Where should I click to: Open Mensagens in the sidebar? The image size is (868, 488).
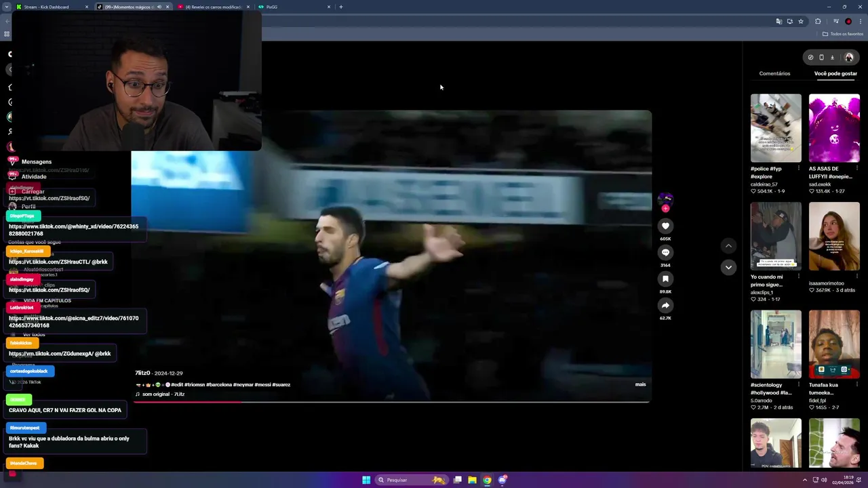[x=37, y=162]
